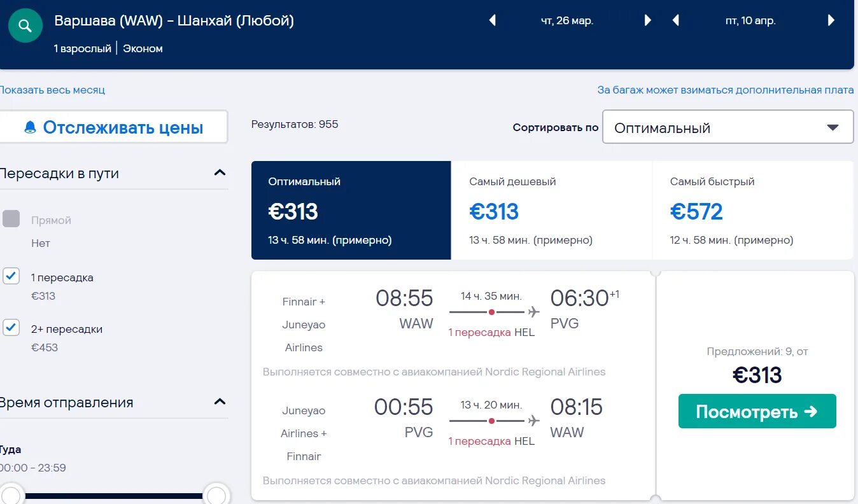
Task: Select the Самый быстрый tab
Action: tap(752, 210)
